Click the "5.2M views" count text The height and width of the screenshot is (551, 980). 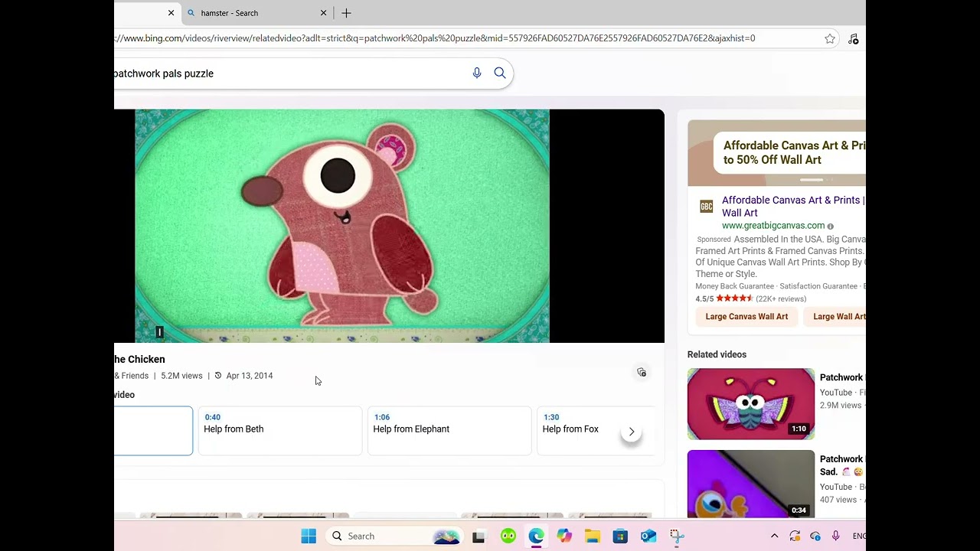(x=181, y=376)
